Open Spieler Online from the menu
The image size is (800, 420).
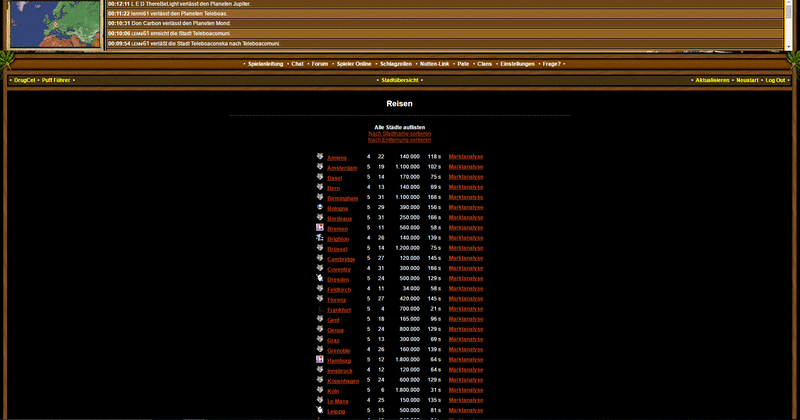pos(354,64)
